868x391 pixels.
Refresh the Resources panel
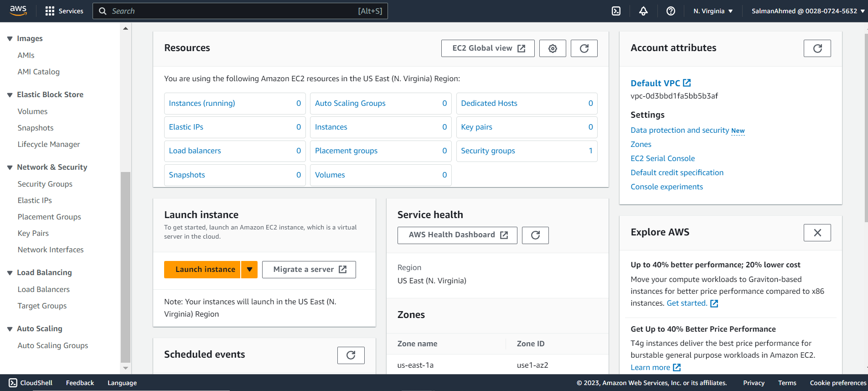point(584,48)
